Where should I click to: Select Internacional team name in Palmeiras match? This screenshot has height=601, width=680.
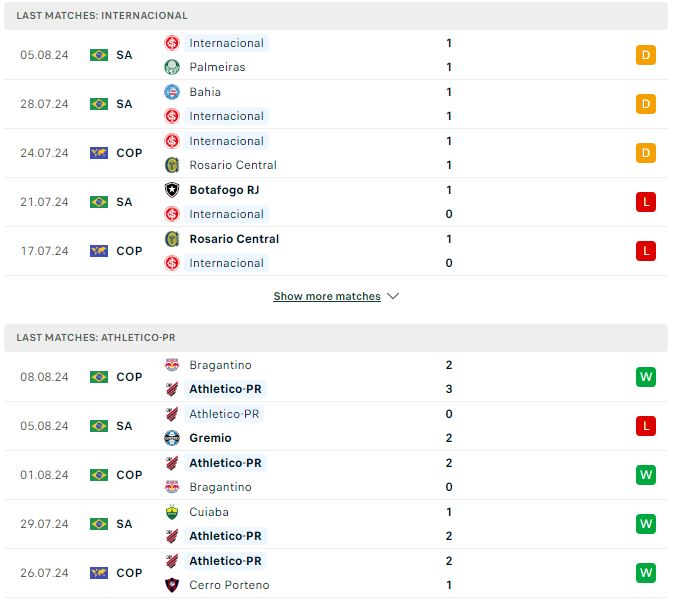tap(226, 43)
